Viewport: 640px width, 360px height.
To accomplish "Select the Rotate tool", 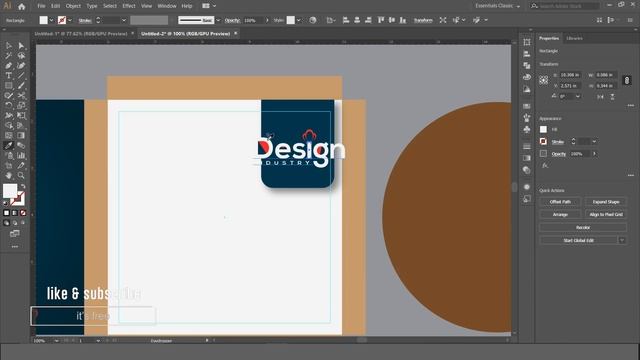I will (9, 105).
